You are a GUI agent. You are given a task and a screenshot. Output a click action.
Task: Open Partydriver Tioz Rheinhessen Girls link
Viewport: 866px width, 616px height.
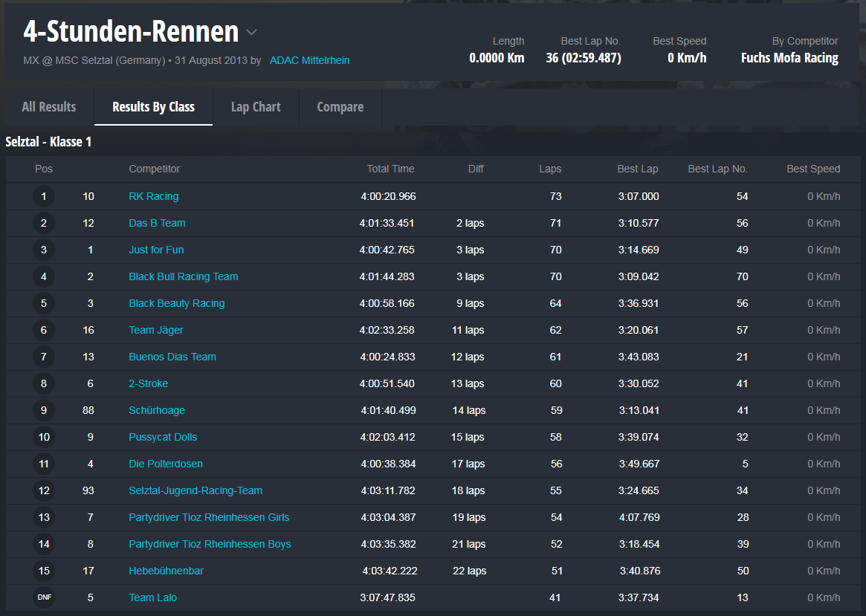click(x=209, y=517)
